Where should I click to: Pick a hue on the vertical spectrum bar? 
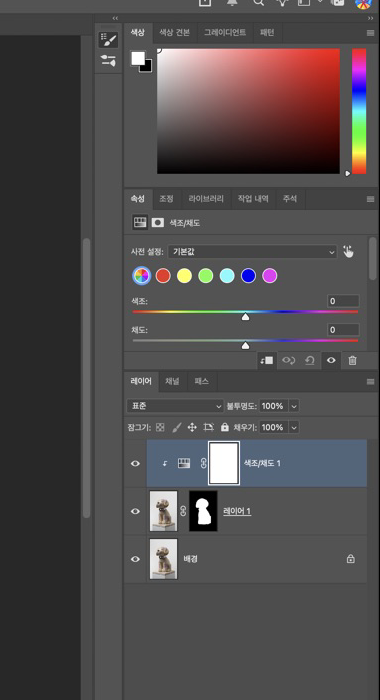[x=359, y=111]
